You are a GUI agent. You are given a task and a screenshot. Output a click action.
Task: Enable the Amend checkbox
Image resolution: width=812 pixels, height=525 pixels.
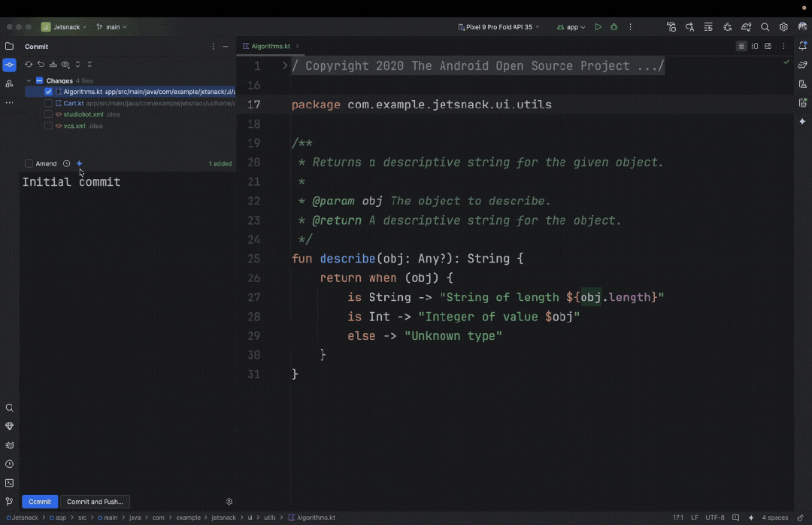29,163
